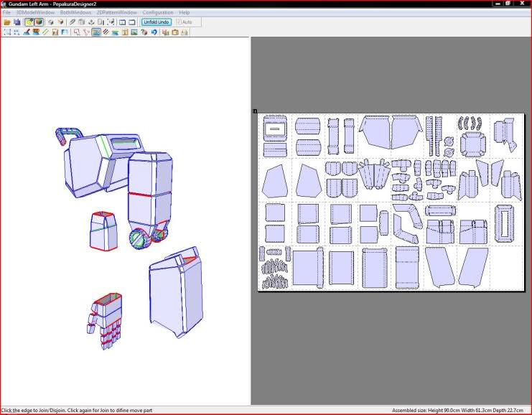The height and width of the screenshot is (415, 532).
Task: Toggle the highlighted yellow-green view mode button
Action: 29,22
